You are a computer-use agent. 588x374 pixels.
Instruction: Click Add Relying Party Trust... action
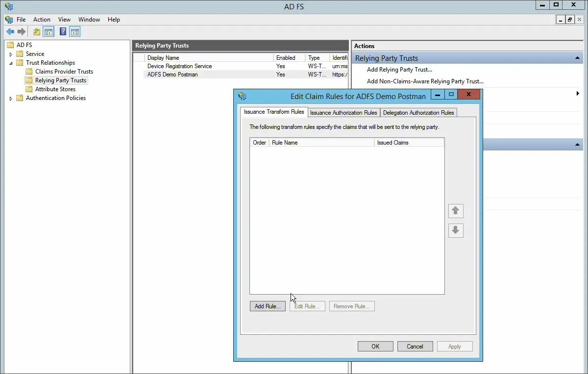399,70
